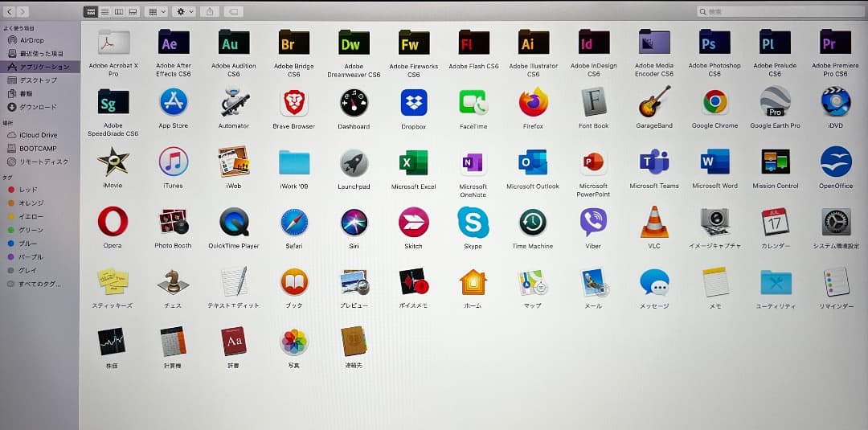
Task: Click the Microsoft PowerPoint icon
Action: tap(593, 162)
